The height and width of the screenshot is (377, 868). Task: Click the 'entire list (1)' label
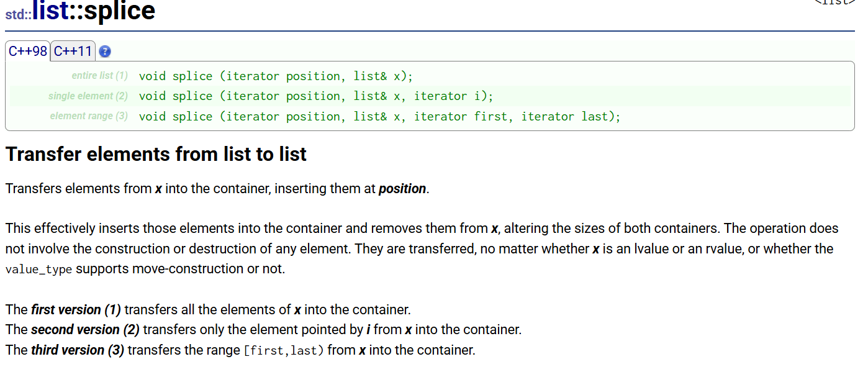pos(99,76)
